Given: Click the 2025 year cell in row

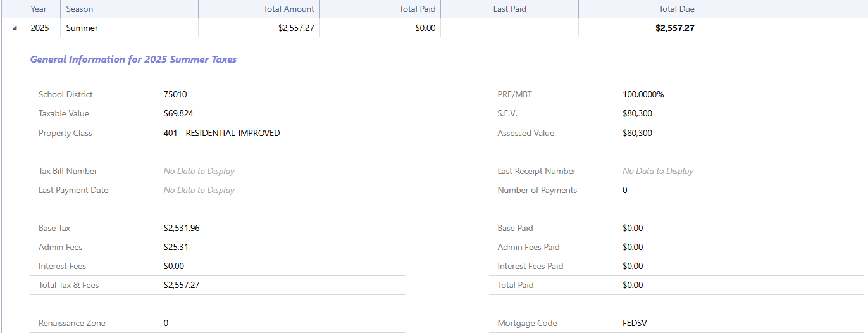Looking at the screenshot, I should pyautogui.click(x=40, y=28).
